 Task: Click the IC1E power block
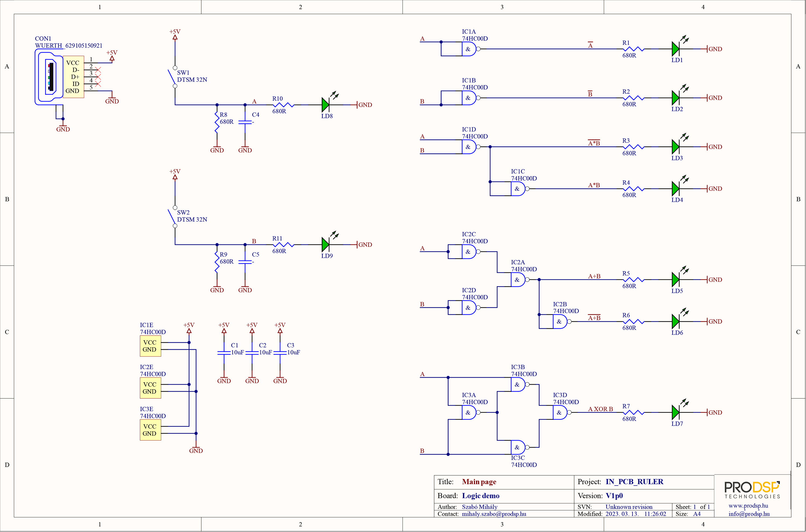(x=150, y=346)
